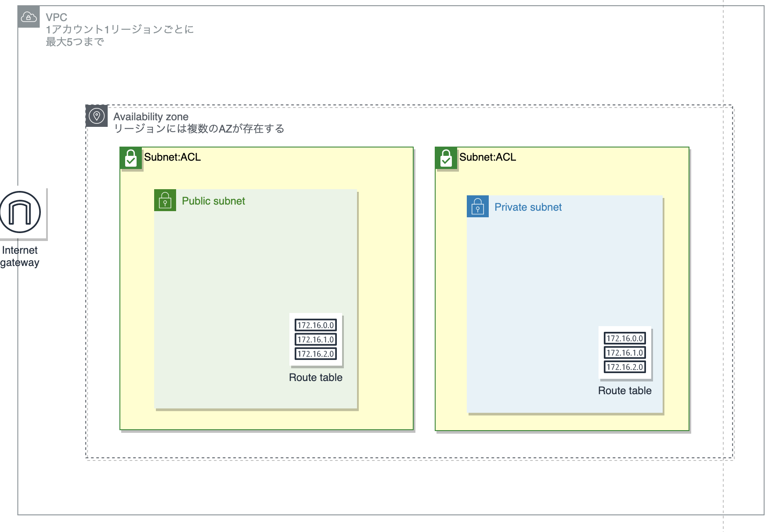772x532 pixels.
Task: Select the Public subnet green padlock icon
Action: 165,200
